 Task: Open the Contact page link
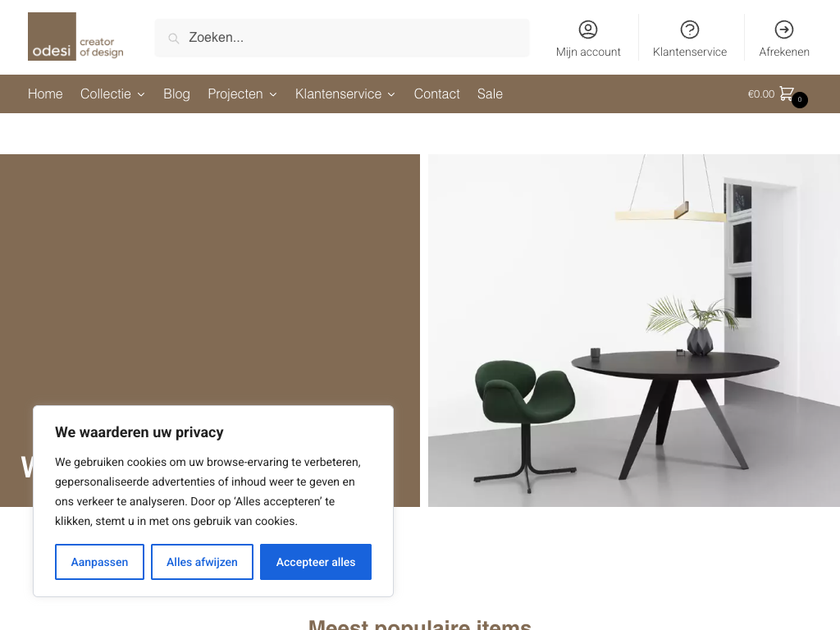pos(436,94)
